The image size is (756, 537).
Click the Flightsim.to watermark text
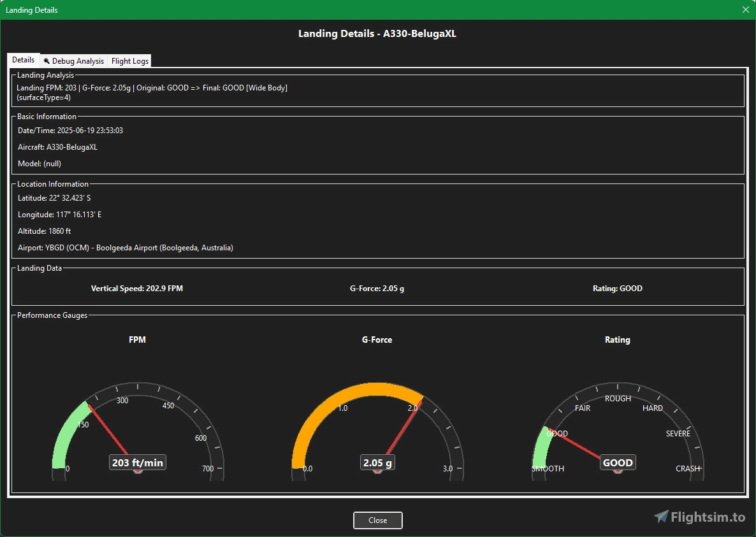708,517
